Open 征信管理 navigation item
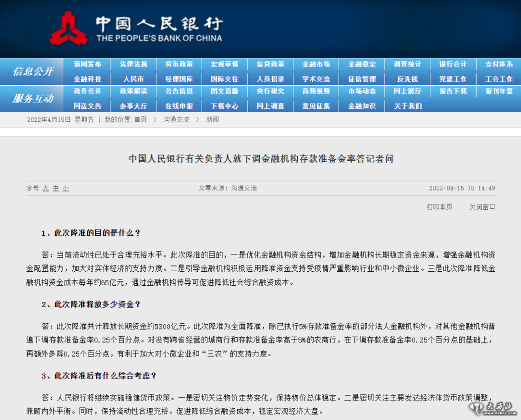Screen dimensions: 521x420 362,79
